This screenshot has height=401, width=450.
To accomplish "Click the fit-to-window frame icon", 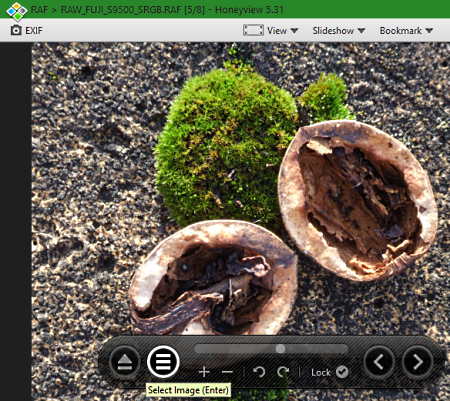I will click(x=253, y=30).
